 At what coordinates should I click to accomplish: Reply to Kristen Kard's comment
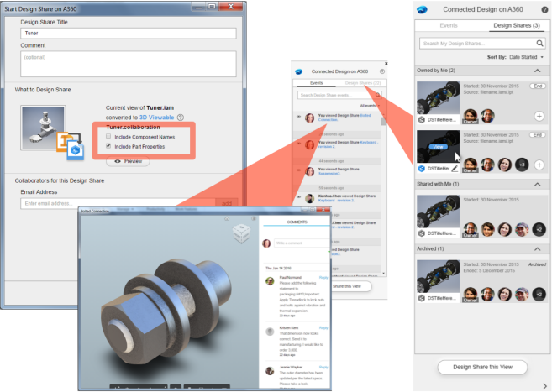[x=323, y=328]
